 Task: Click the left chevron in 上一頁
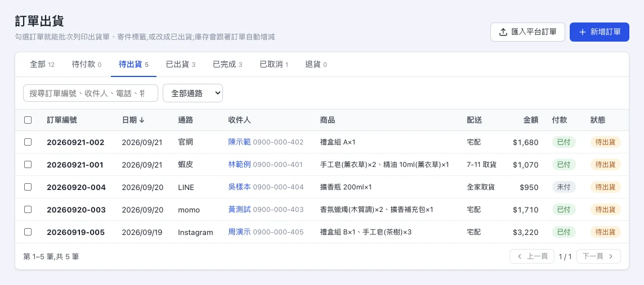(x=520, y=256)
